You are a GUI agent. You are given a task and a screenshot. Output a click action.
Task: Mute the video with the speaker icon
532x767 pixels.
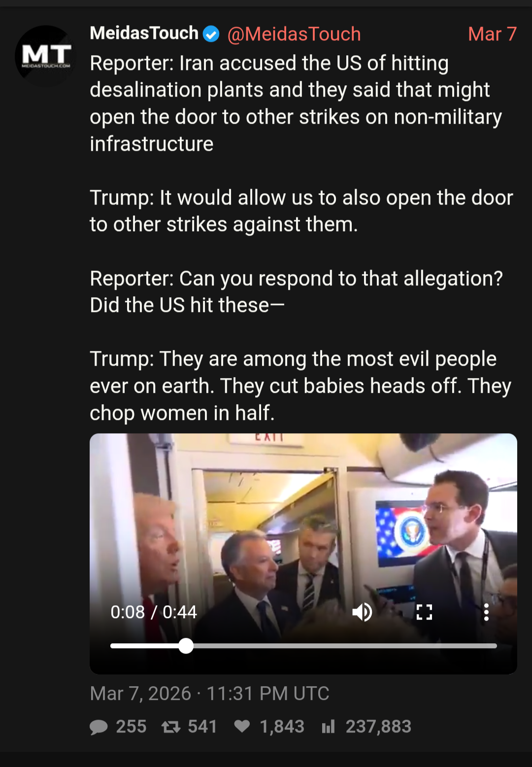(362, 612)
